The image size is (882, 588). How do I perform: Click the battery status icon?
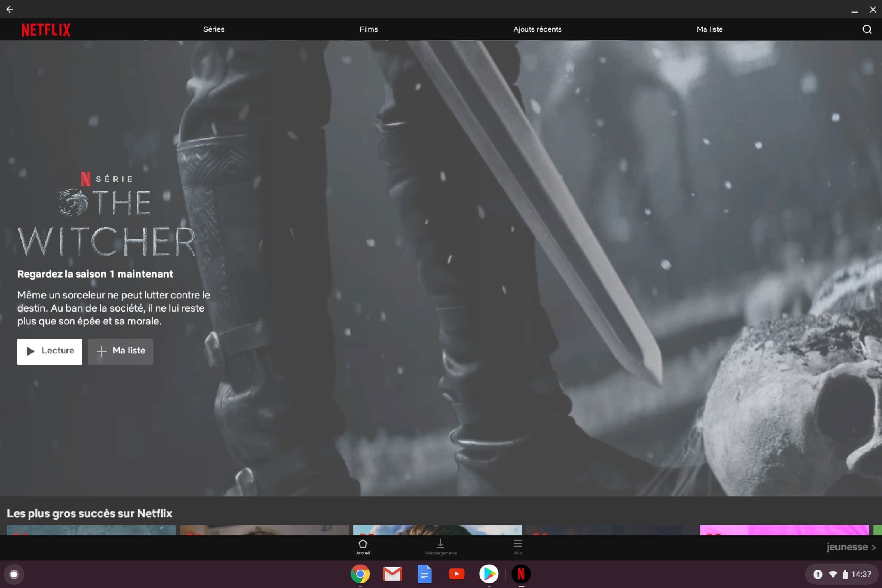pos(845,574)
